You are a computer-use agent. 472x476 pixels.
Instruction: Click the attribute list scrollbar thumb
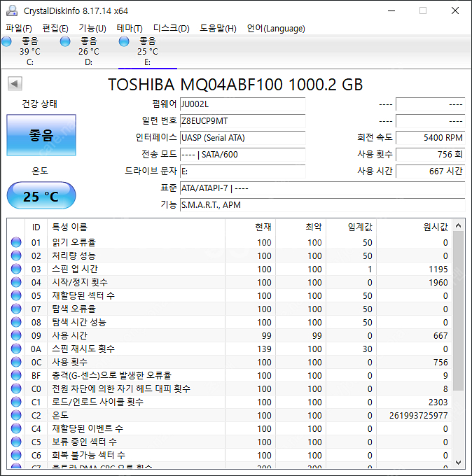coord(458,311)
